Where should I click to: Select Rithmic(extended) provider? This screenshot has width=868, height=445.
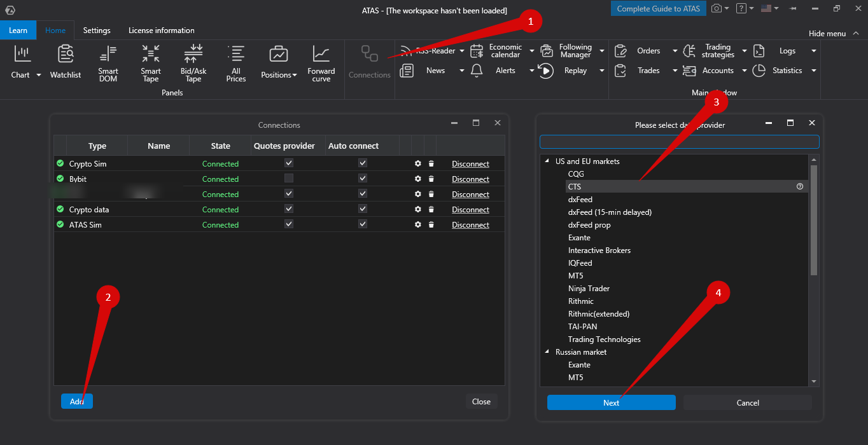click(599, 313)
